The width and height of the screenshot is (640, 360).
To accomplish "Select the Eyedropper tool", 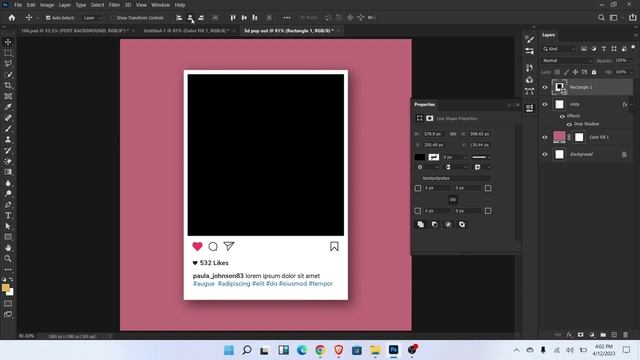I will [8, 107].
